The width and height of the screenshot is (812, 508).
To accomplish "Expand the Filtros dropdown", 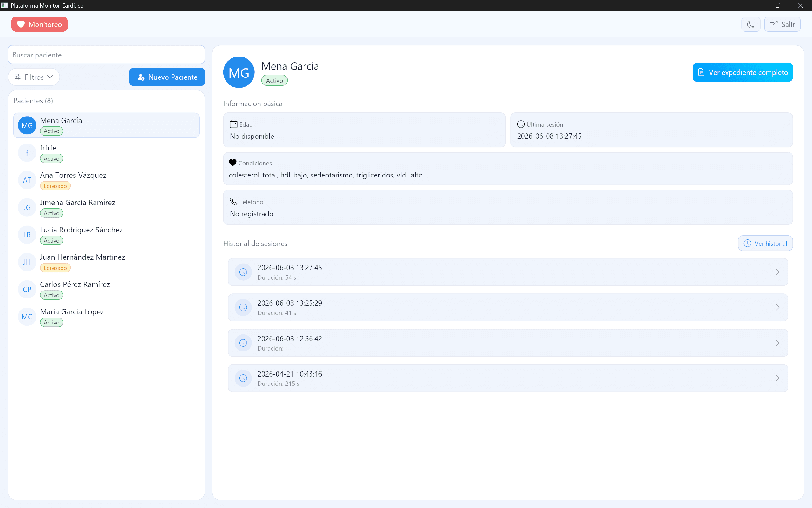I will pyautogui.click(x=34, y=77).
